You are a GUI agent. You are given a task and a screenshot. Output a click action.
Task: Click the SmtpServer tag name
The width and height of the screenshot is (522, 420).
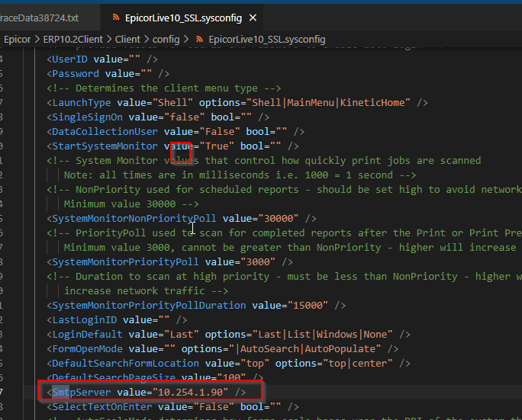click(x=82, y=393)
